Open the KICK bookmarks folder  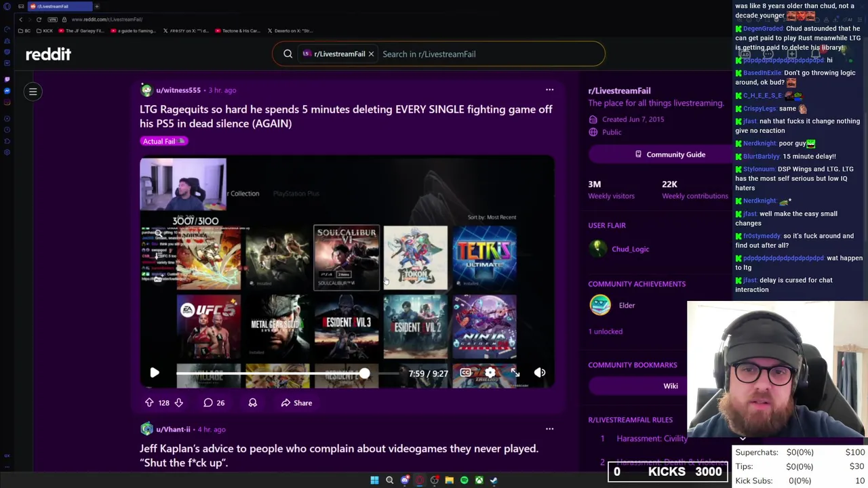[x=45, y=30]
